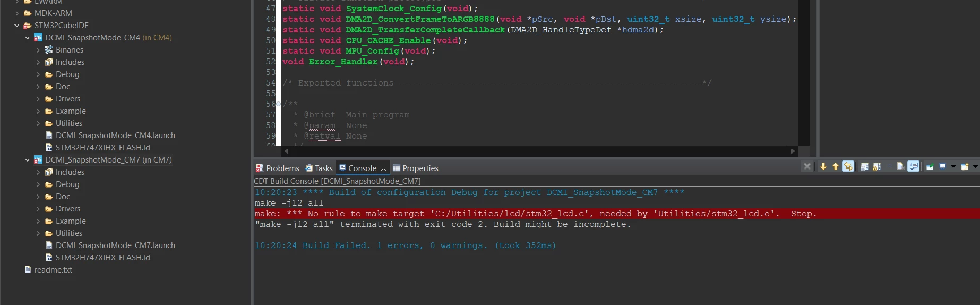Select Utilities folder under CM4 project

click(x=69, y=123)
